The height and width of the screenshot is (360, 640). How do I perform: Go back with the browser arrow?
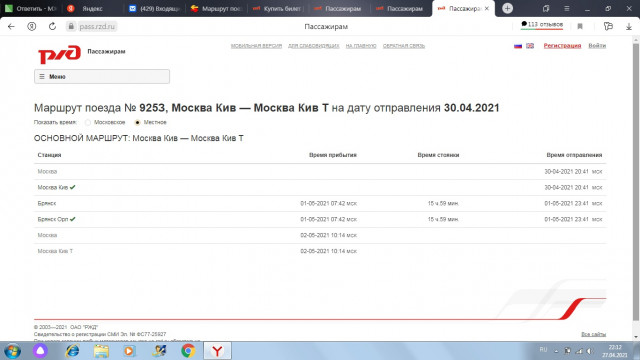click(x=11, y=27)
